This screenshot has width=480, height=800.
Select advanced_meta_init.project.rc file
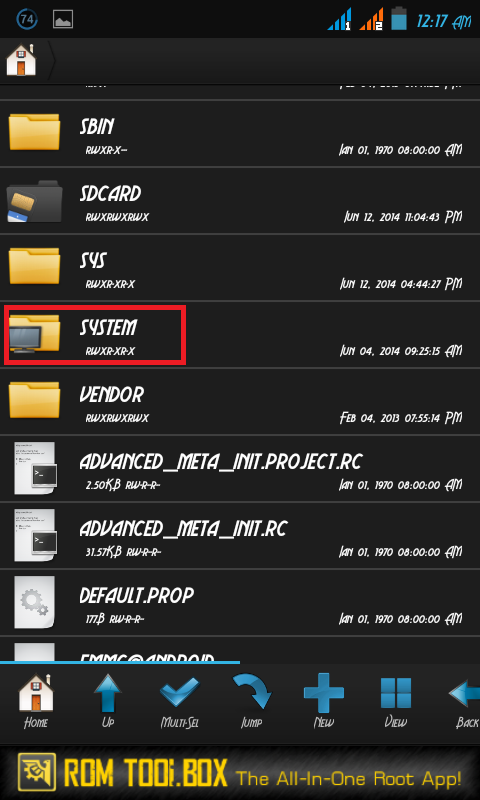coord(240,468)
